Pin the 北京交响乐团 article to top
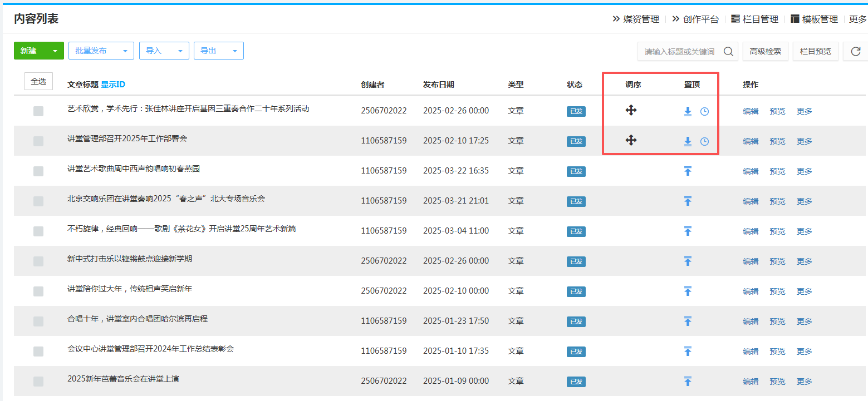The image size is (868, 401). pos(688,201)
